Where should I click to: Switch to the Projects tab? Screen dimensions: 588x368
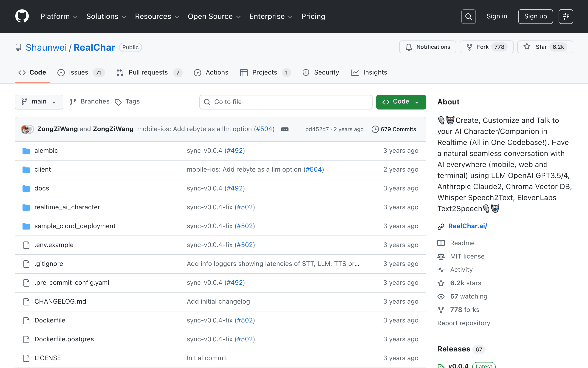pos(266,72)
